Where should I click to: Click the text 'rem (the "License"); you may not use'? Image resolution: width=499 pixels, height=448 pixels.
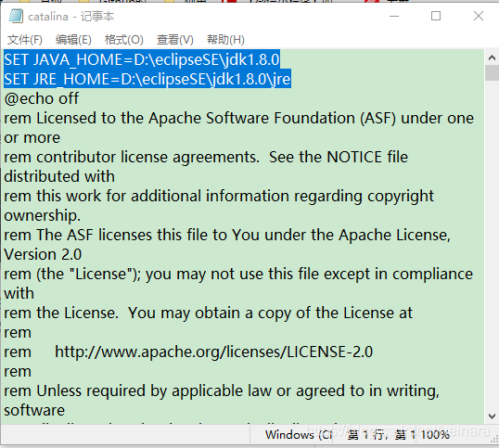(133, 275)
